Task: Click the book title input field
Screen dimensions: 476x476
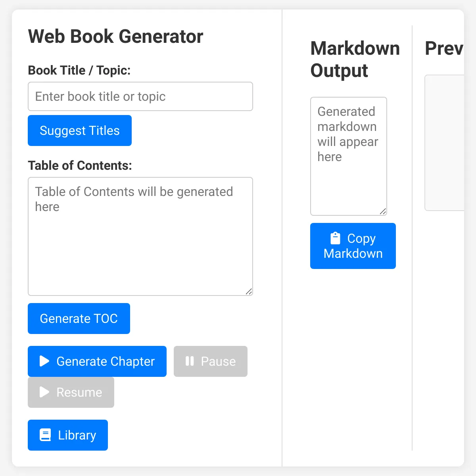Action: tap(140, 96)
